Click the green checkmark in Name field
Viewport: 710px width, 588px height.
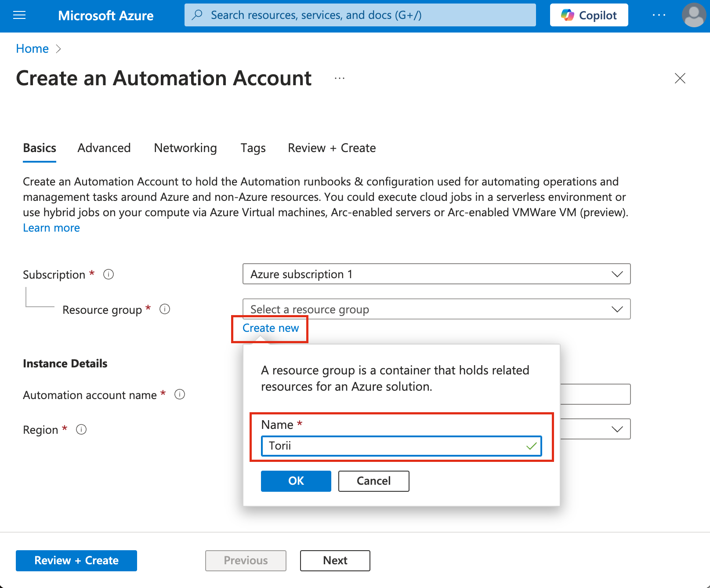pos(532,446)
